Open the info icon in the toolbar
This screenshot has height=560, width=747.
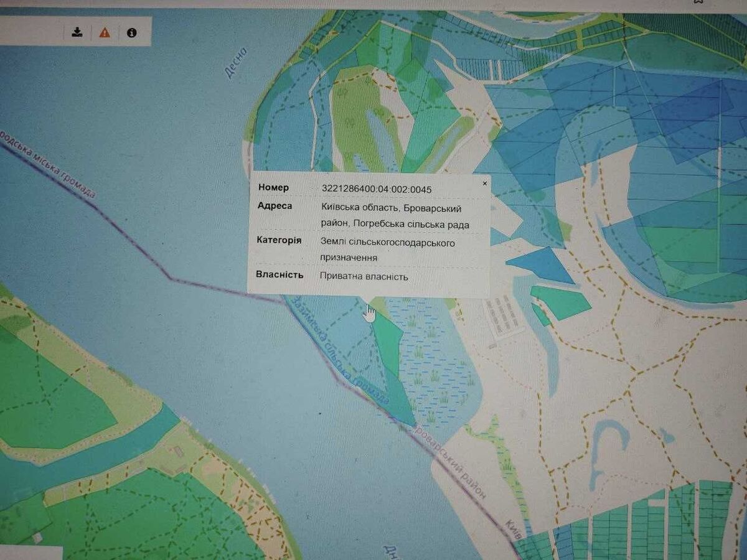[x=131, y=32]
